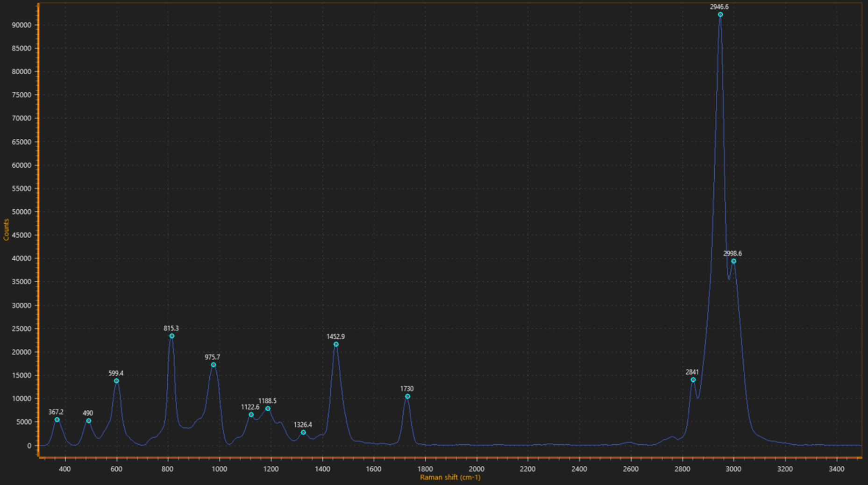The image size is (868, 485).
Task: Click the 367.2 peak marker
Action: 57,420
